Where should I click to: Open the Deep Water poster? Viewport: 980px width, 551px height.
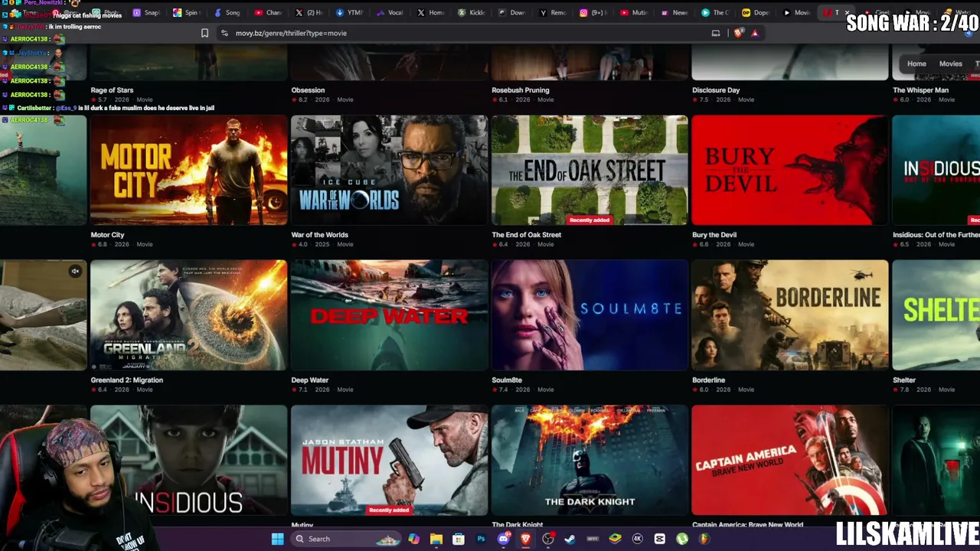coord(389,315)
